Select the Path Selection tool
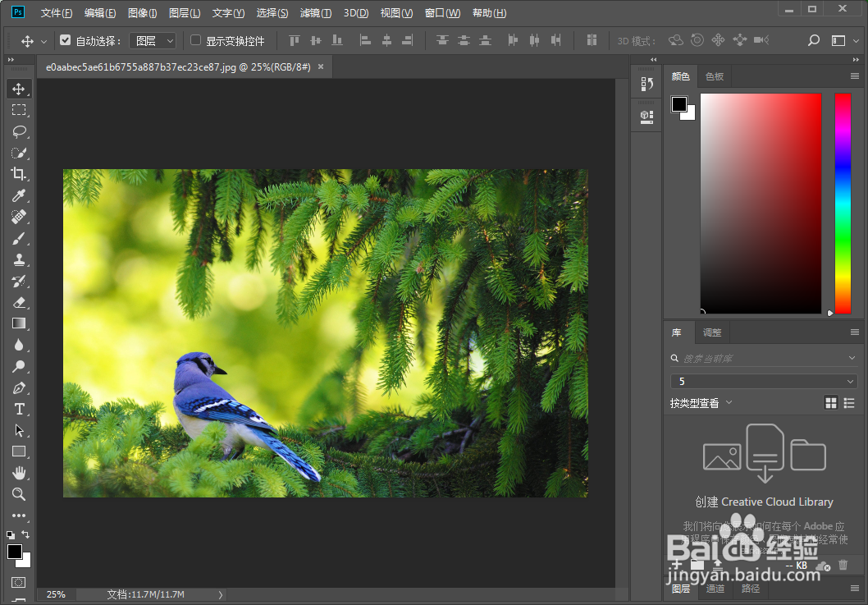 point(19,430)
